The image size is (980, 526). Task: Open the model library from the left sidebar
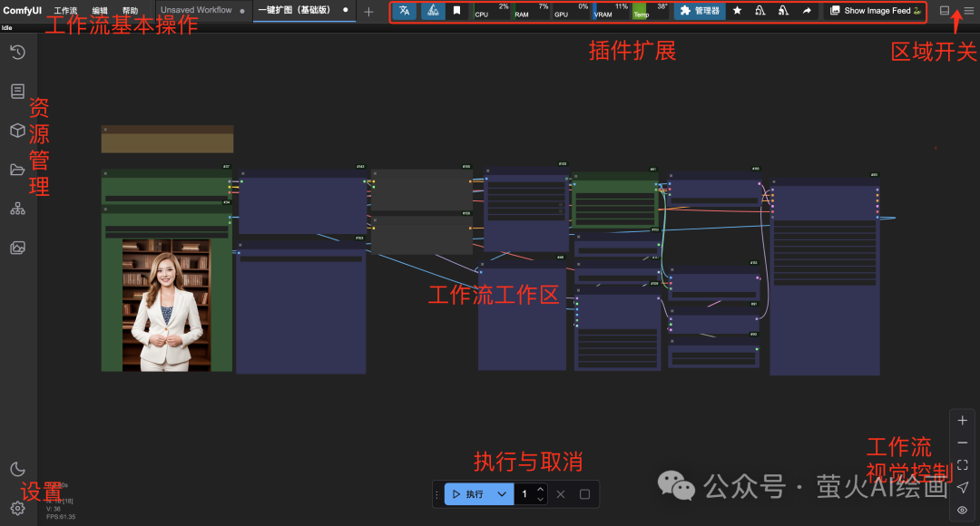(18, 130)
